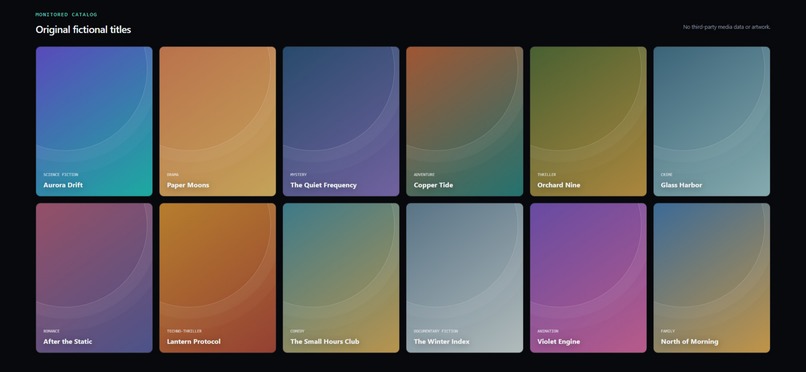
Task: Click the 'ROMANCE' genre label
Action: point(51,331)
